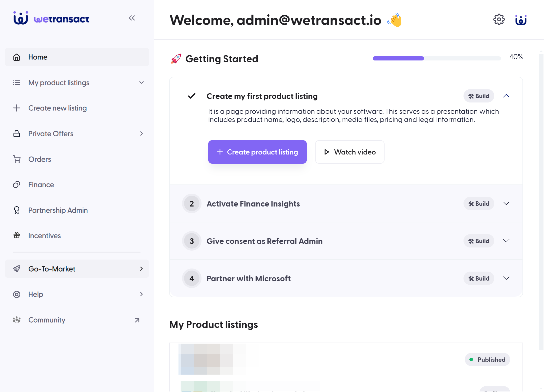Screen dimensions: 544x392
Task: Expand the Give consent as Referral Admin chevron
Action: pos(506,241)
